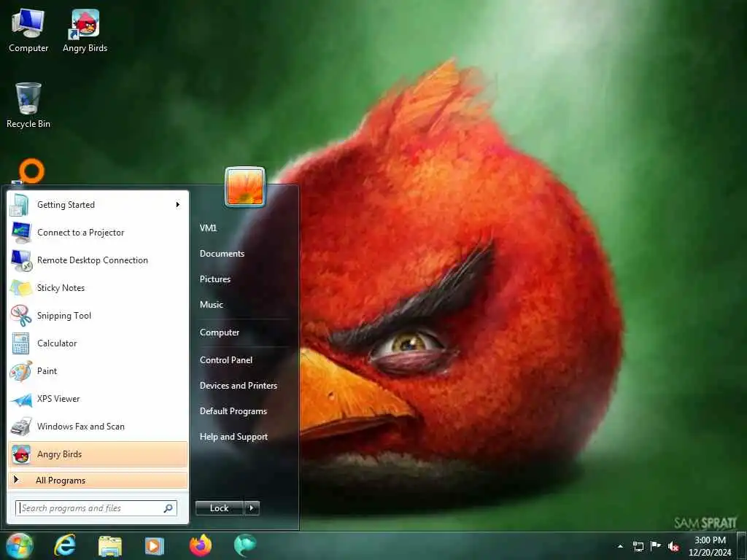
Task: Click the Remote Desktop Connection icon
Action: 21,261
